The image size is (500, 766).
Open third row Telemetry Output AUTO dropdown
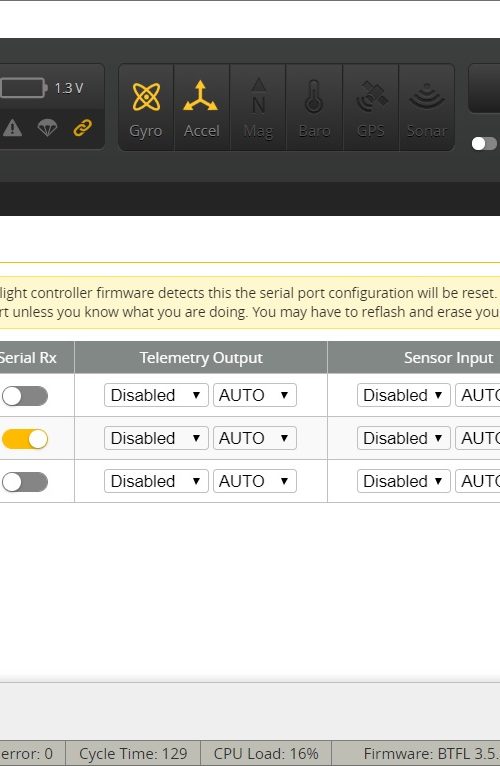pos(255,481)
